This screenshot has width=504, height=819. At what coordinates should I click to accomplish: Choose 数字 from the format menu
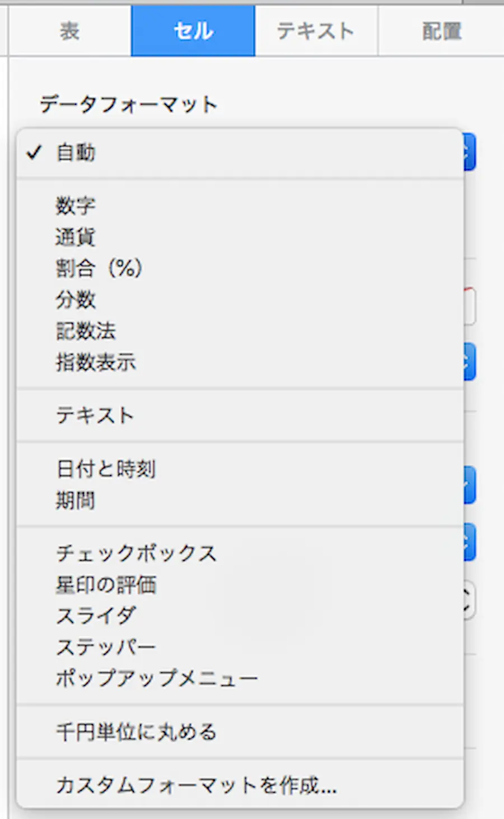76,206
